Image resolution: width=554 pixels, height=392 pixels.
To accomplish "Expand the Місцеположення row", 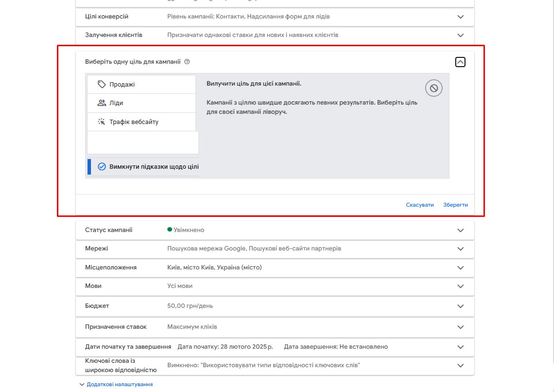I will click(275, 267).
